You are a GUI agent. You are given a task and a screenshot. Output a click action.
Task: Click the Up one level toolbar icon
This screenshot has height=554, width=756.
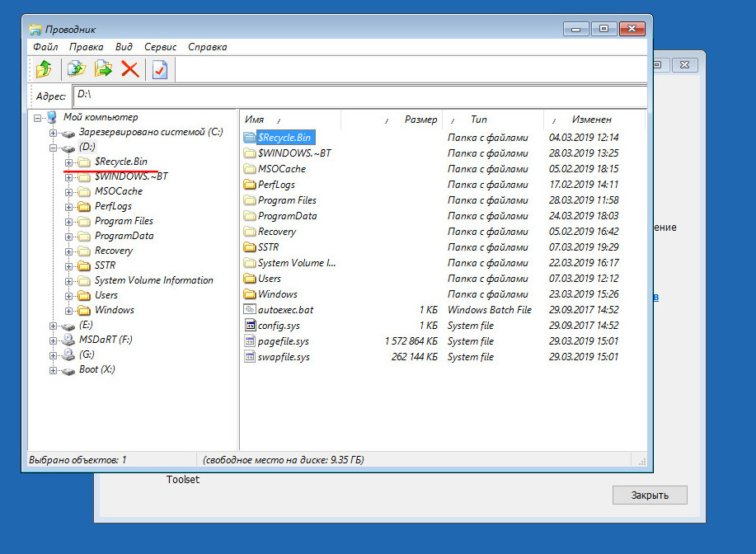[45, 69]
